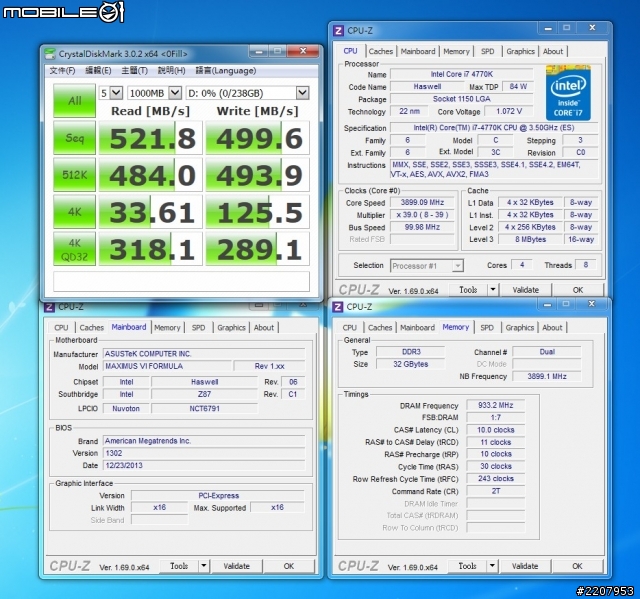Click Tools button in the CPU tab window
The height and width of the screenshot is (599, 640).
468,290
